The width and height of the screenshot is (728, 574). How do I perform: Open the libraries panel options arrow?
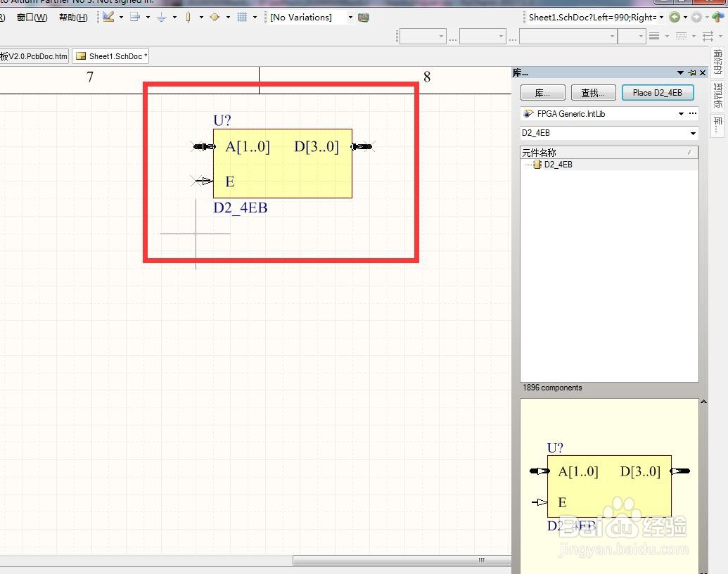680,73
